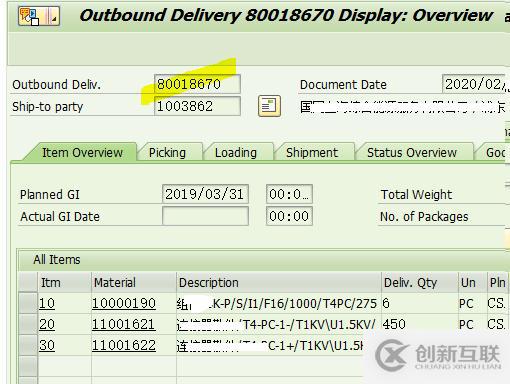Open the Shipment tab
This screenshot has width=510, height=384.
[x=312, y=153]
